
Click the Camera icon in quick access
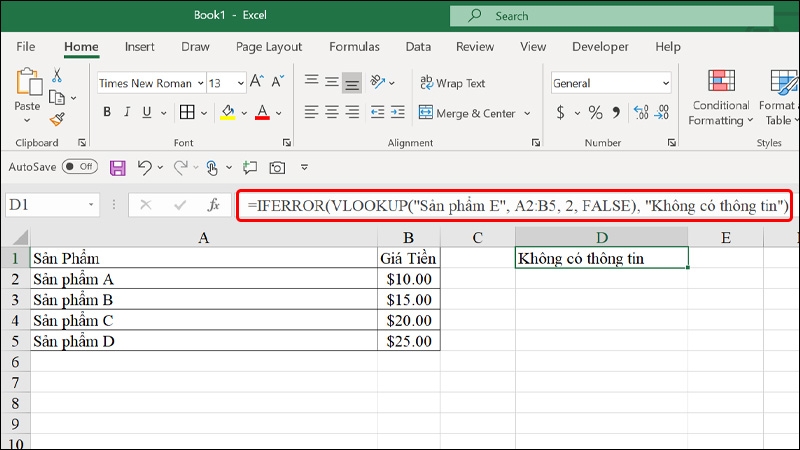pos(277,167)
